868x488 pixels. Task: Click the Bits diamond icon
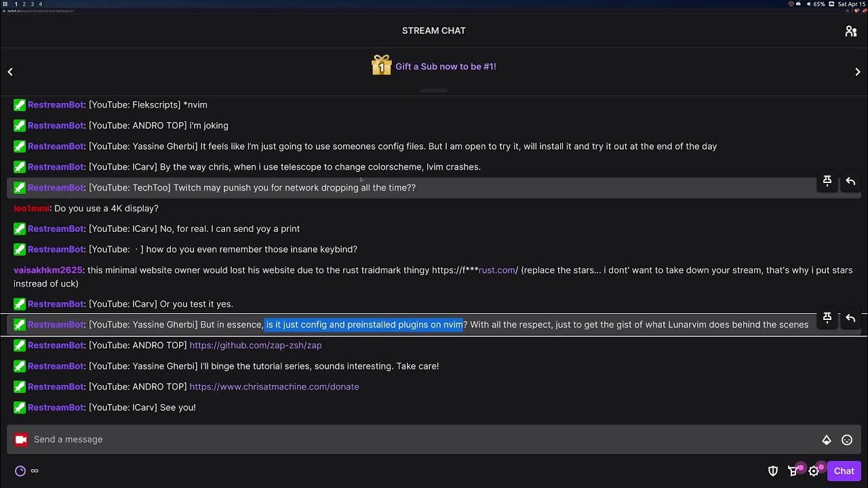827,440
